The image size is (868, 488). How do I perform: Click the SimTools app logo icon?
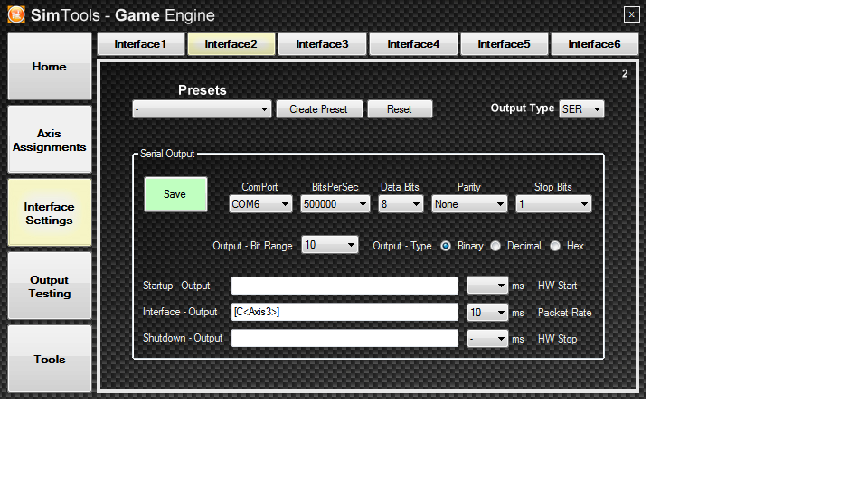tap(16, 15)
